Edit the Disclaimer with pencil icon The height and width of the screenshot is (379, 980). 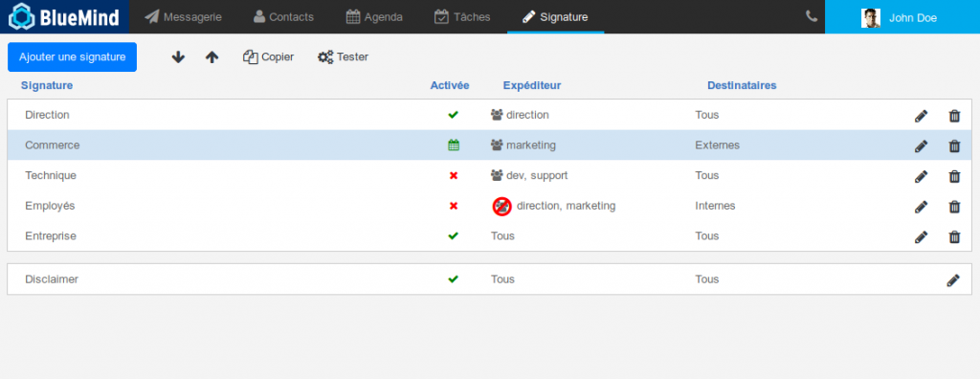click(x=952, y=280)
